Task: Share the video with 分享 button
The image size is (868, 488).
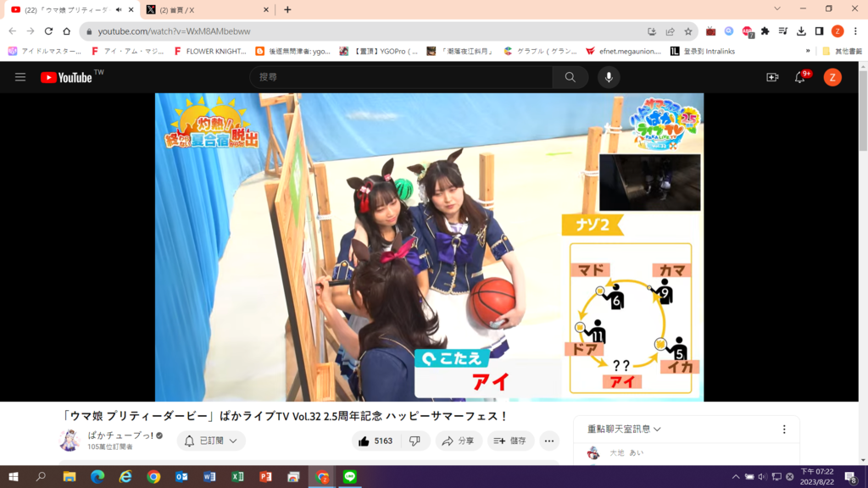Action: click(458, 441)
